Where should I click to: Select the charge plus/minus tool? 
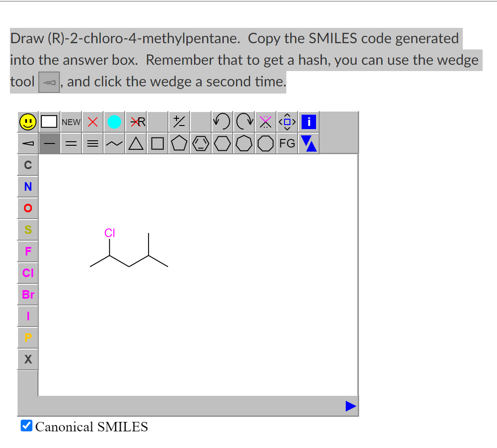click(179, 121)
